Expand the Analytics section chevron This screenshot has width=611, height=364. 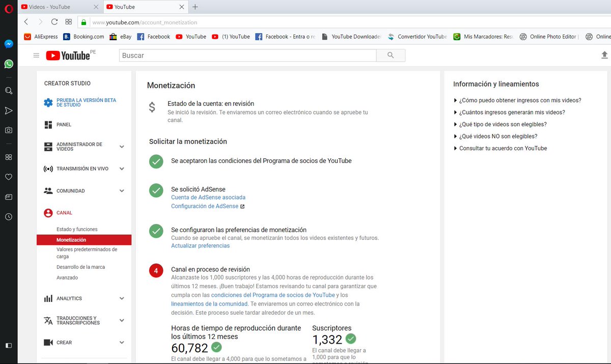122,298
